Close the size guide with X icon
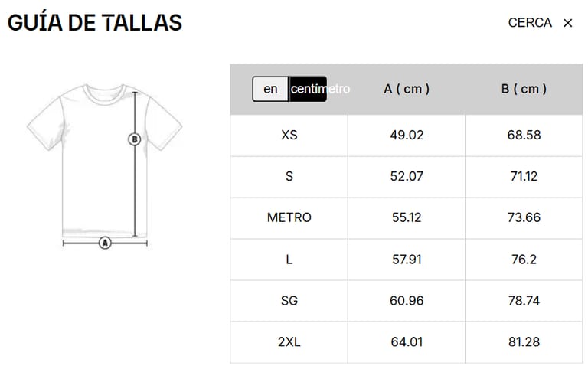Viewport: 588px width, 369px height. pos(567,23)
